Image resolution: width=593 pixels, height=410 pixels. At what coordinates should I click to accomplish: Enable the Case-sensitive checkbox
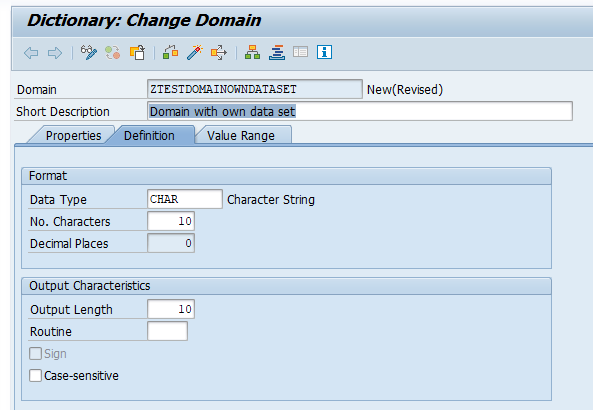click(36, 376)
